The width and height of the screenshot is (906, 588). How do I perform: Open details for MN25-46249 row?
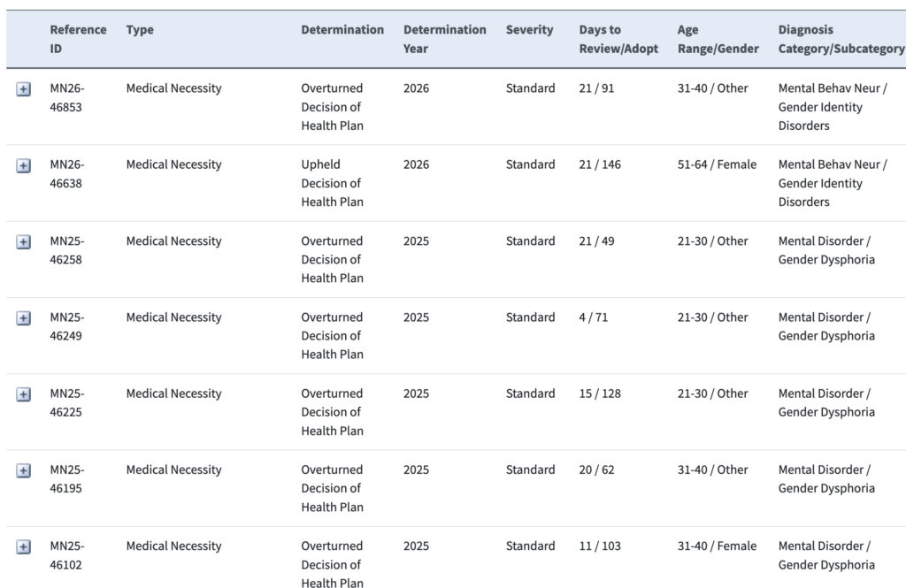pyautogui.click(x=23, y=318)
